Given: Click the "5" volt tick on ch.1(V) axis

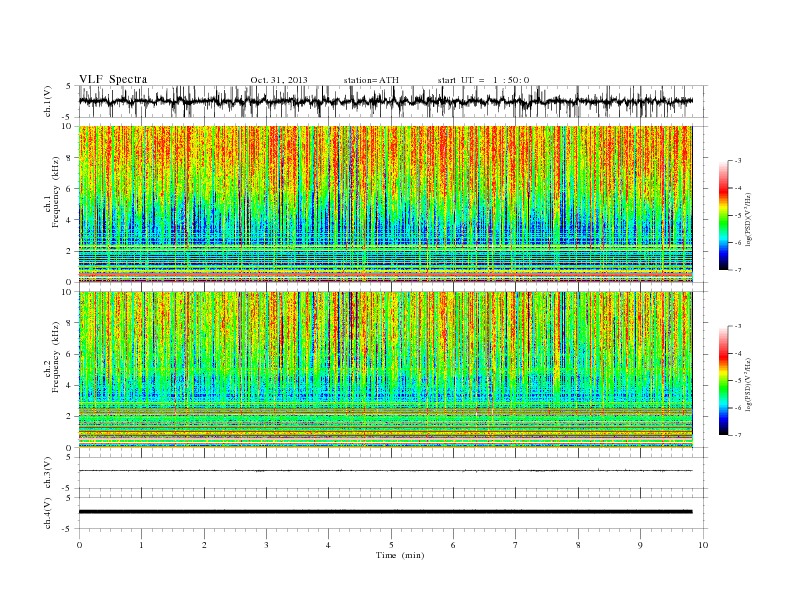Looking at the screenshot, I should pyautogui.click(x=68, y=86).
